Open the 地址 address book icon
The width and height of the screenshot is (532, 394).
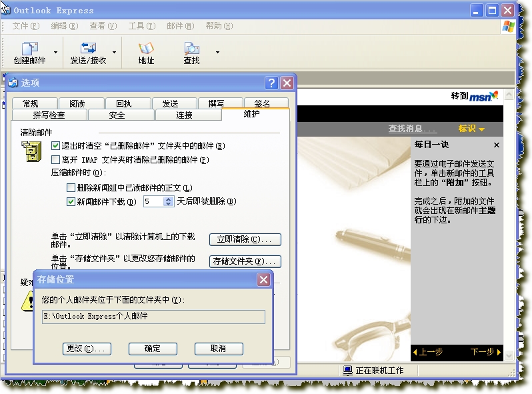click(146, 49)
